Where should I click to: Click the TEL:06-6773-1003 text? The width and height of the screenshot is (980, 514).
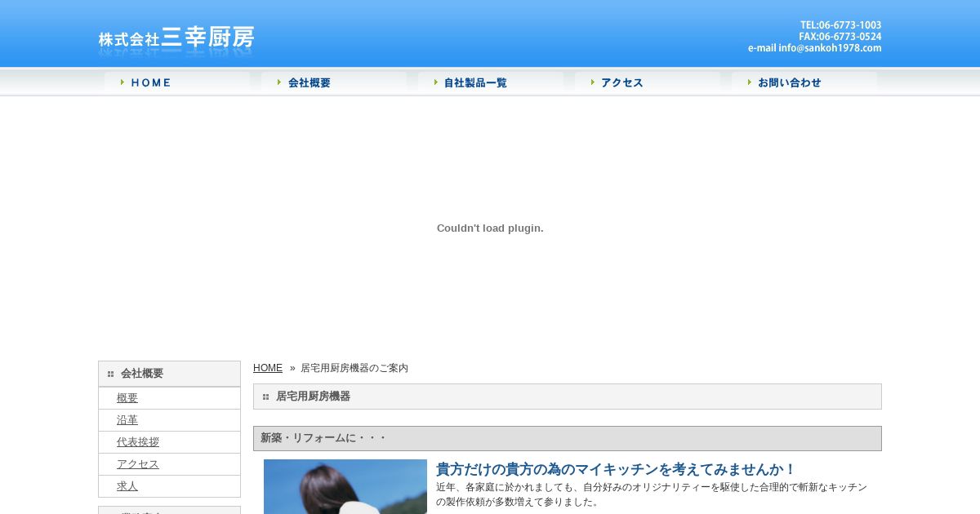(840, 25)
